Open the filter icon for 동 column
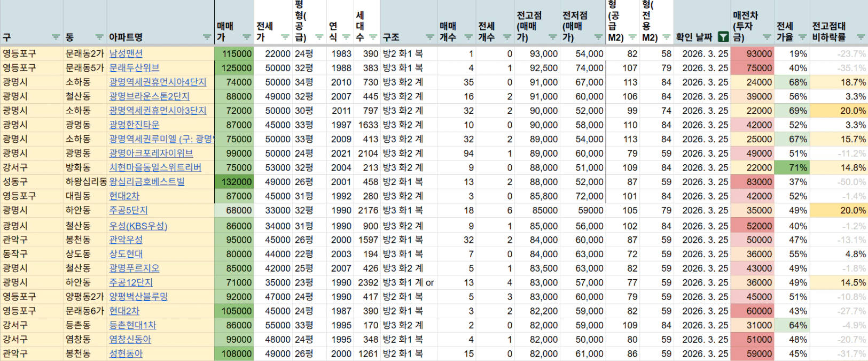868x361 pixels. 99,37
